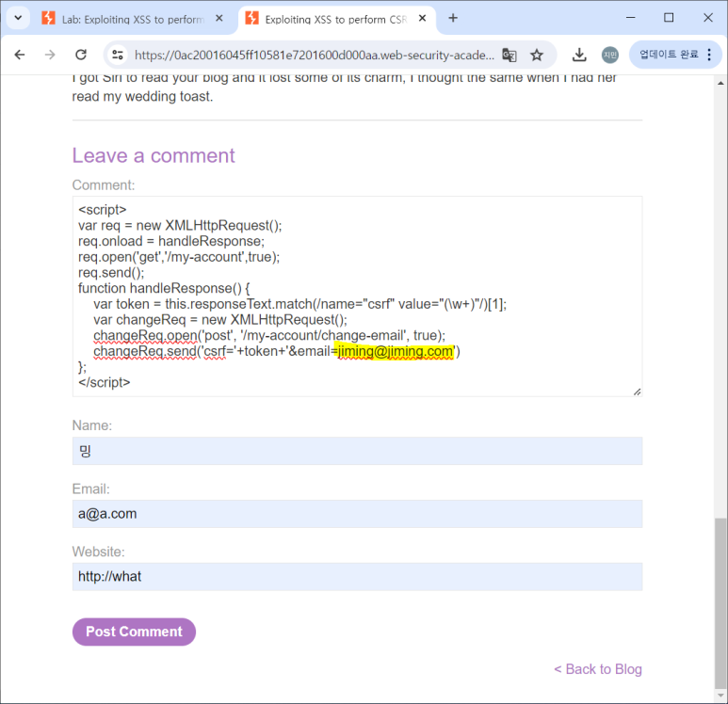Click the '<script>' opening line in comment
Viewport: 728px width, 704px height.
click(102, 210)
